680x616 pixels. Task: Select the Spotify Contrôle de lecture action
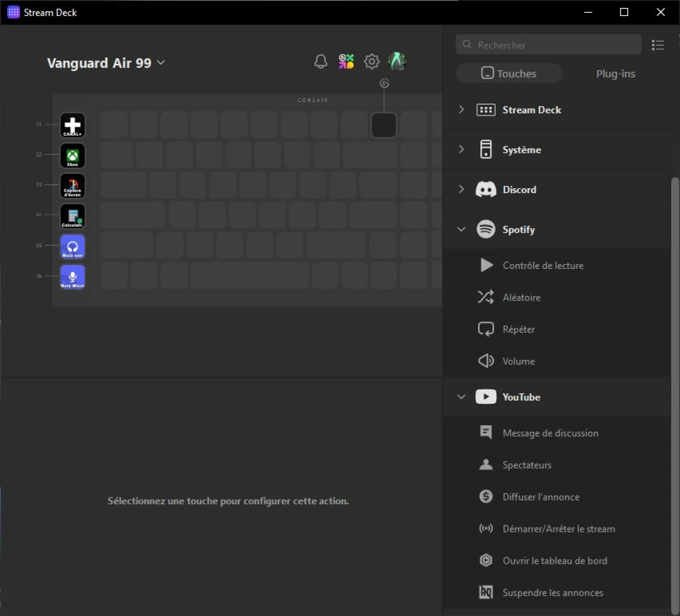pos(543,265)
